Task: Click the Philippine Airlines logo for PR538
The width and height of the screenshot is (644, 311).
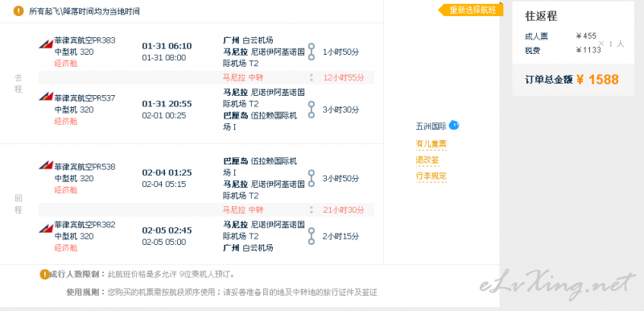Action: [46, 165]
